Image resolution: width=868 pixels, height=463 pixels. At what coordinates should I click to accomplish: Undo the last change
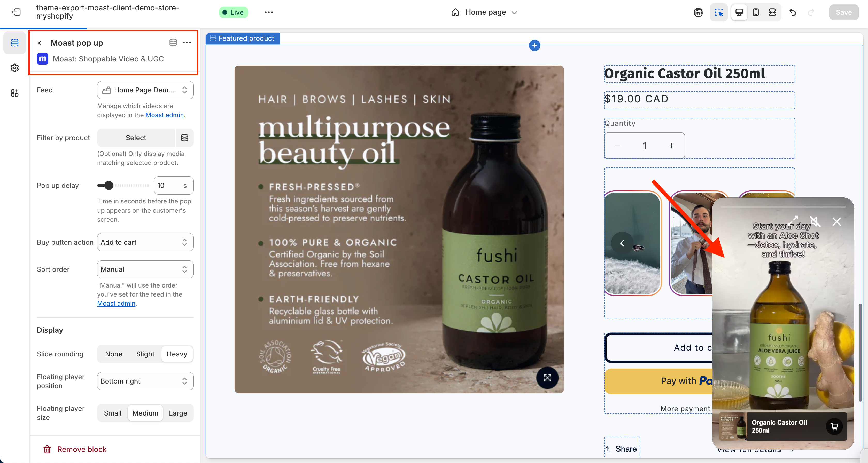[793, 12]
